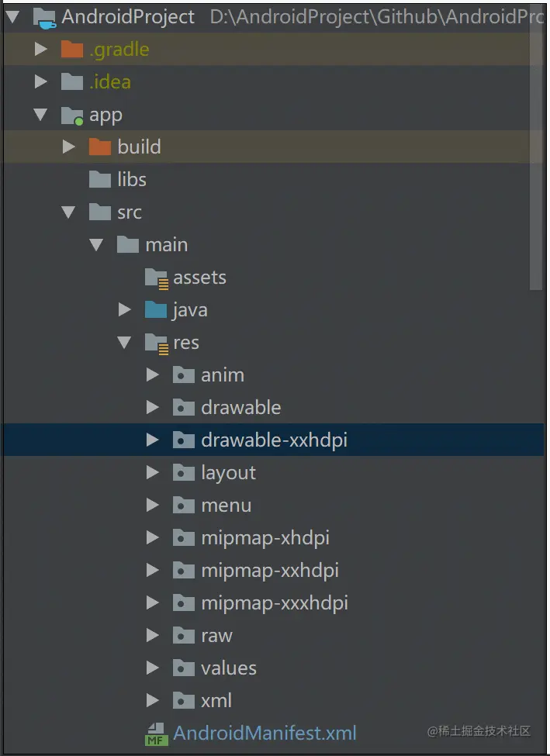Screen dimensions: 550x756
Task: Select the values label
Action: coord(229,668)
